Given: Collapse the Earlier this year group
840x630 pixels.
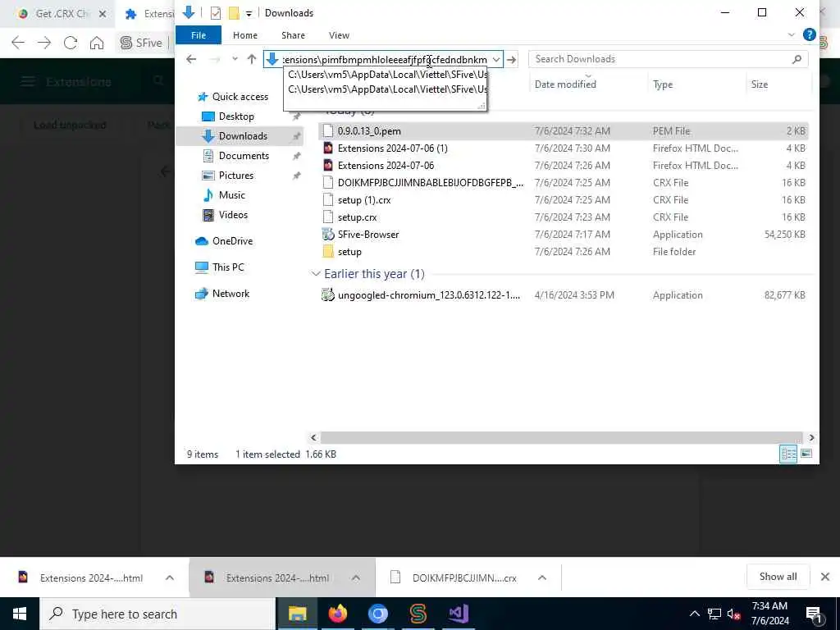Looking at the screenshot, I should point(316,274).
